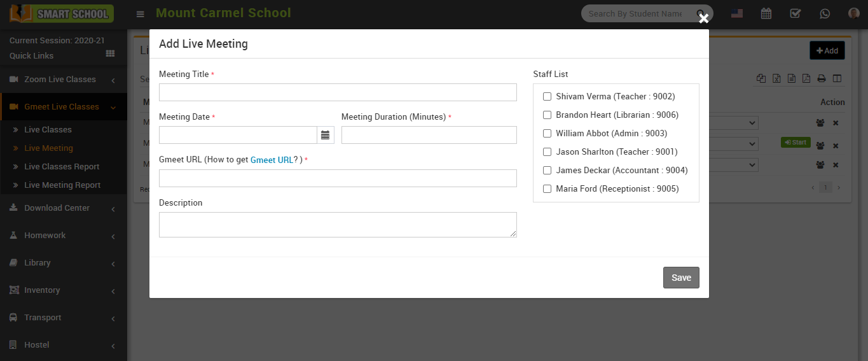The image size is (868, 361).
Task: Go to Live Meeting Report
Action: pos(62,185)
